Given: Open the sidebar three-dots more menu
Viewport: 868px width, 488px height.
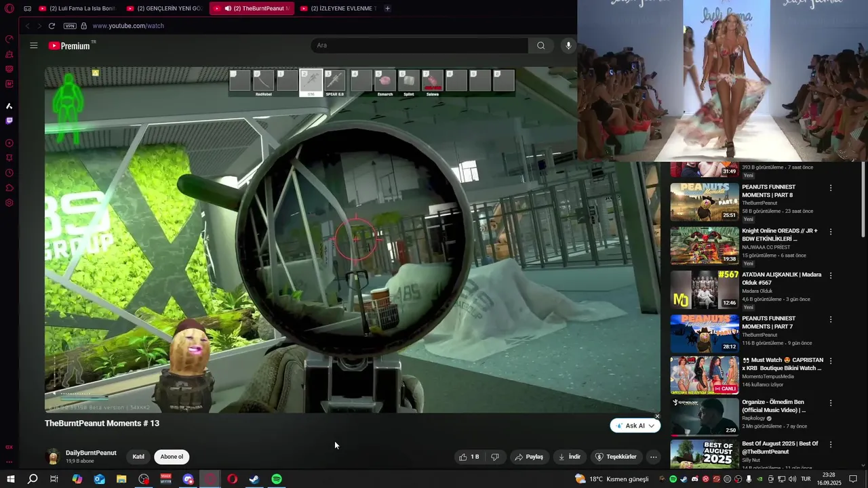Looking at the screenshot, I should pos(9,462).
